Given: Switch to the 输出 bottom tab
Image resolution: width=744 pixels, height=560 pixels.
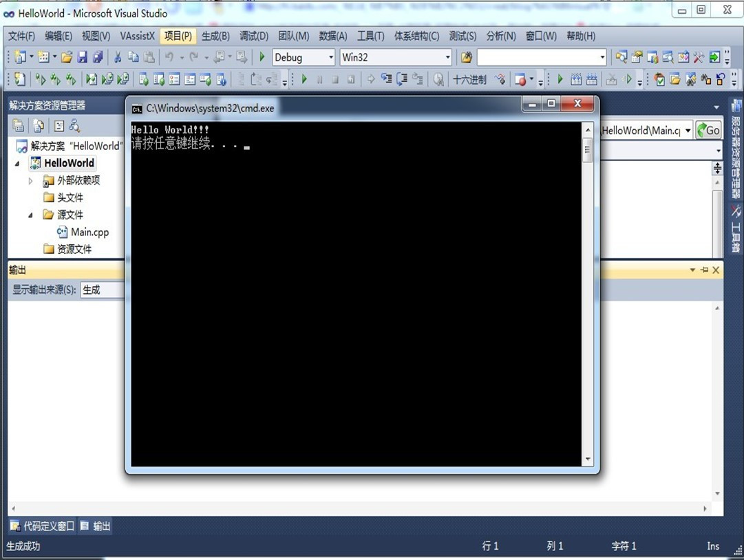Looking at the screenshot, I should pyautogui.click(x=96, y=526).
